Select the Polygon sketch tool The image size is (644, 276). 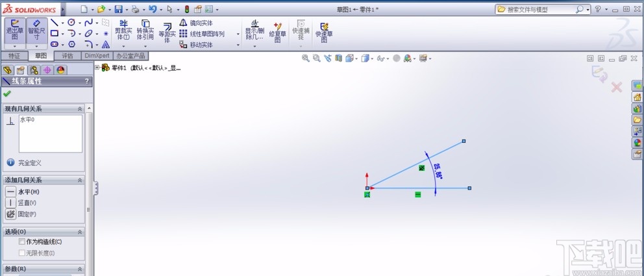click(x=71, y=44)
